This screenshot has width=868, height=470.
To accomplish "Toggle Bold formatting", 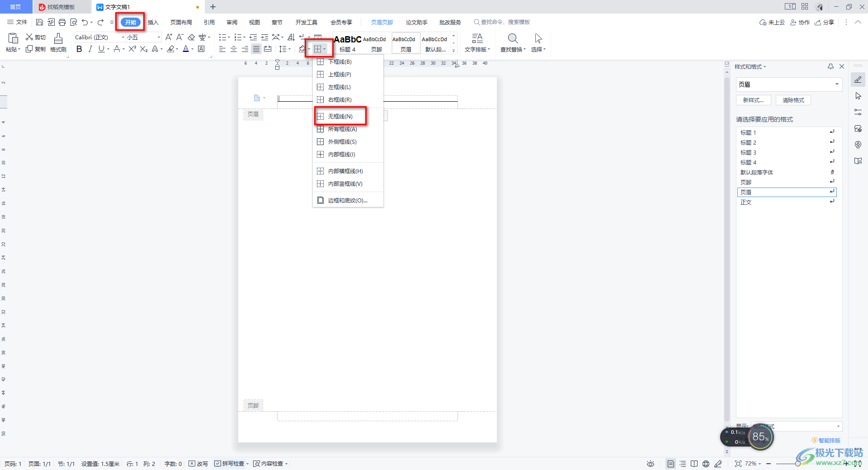I will coord(79,49).
